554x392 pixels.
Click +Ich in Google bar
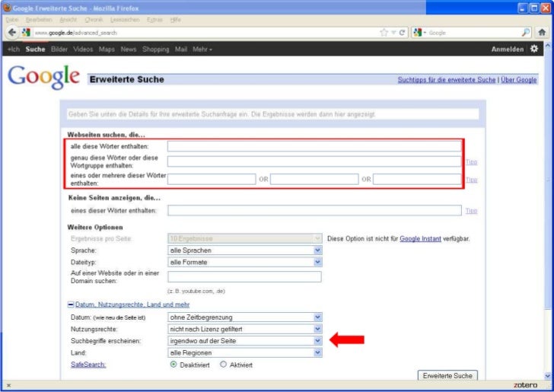14,49
